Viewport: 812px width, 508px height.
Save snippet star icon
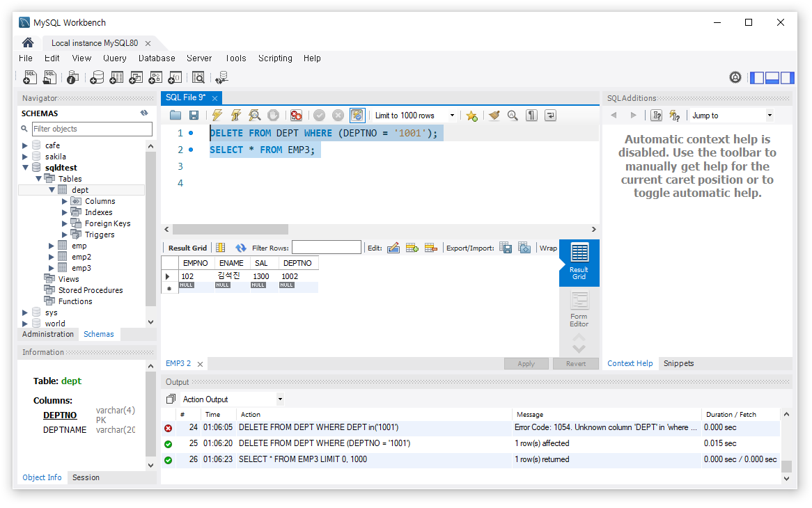tap(471, 116)
